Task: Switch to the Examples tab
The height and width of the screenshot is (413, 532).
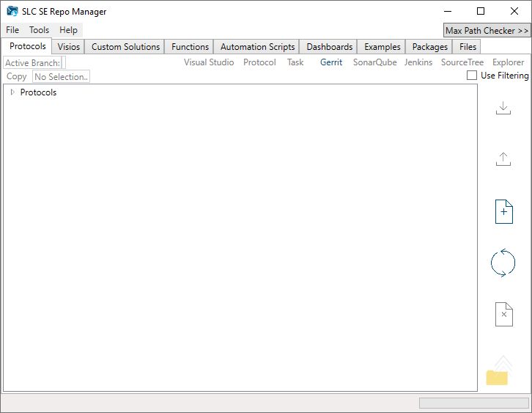Action: coord(383,46)
